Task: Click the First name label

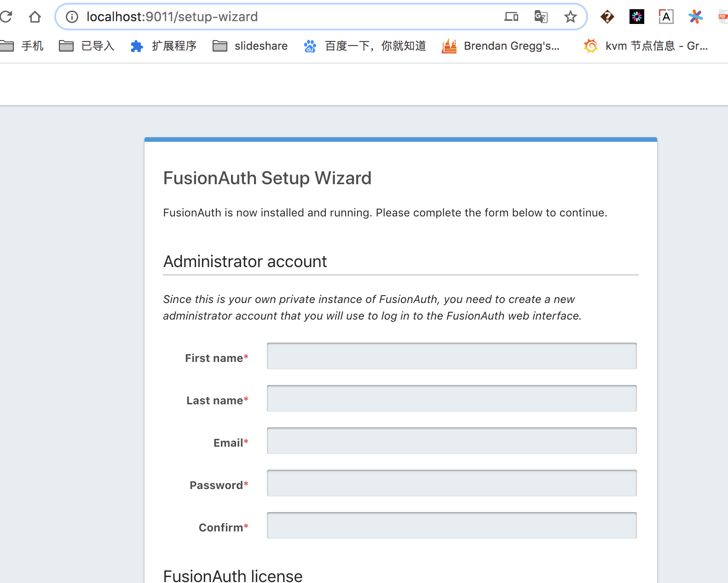Action: (x=216, y=358)
